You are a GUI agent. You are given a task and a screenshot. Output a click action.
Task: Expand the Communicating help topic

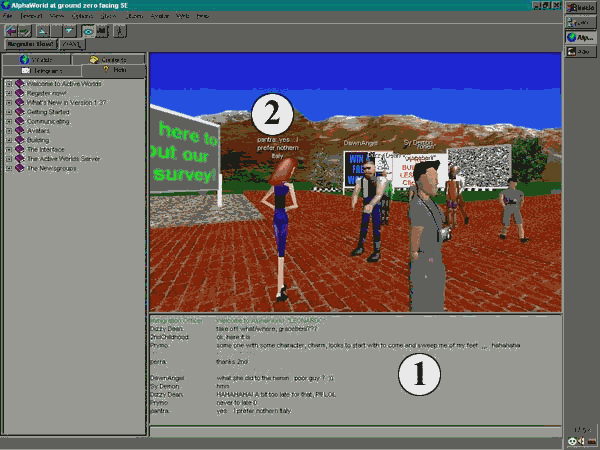9,121
